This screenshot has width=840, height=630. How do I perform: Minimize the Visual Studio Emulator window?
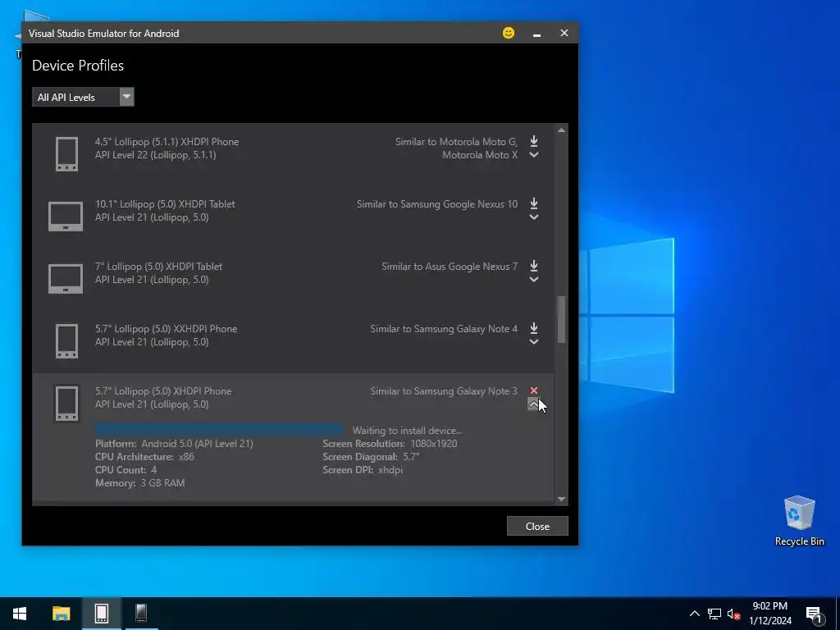pos(536,33)
